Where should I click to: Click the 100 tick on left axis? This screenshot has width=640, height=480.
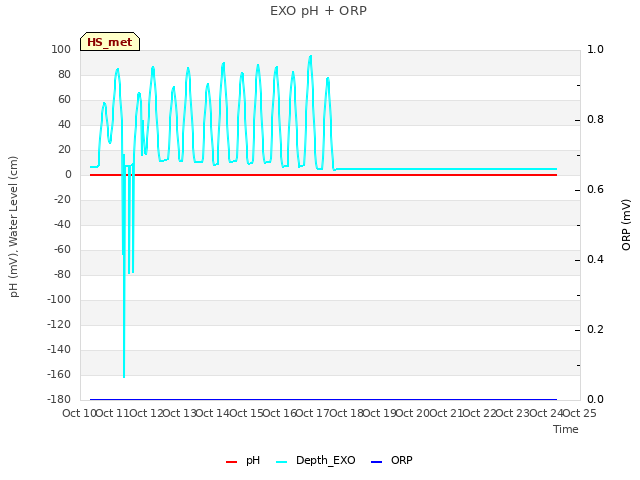pyautogui.click(x=61, y=50)
